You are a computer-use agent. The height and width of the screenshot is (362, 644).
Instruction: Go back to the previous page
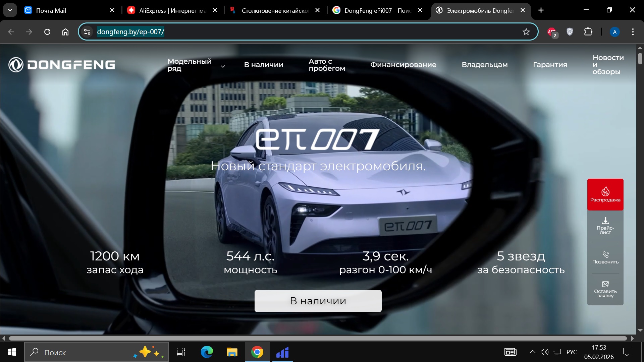[x=11, y=32]
